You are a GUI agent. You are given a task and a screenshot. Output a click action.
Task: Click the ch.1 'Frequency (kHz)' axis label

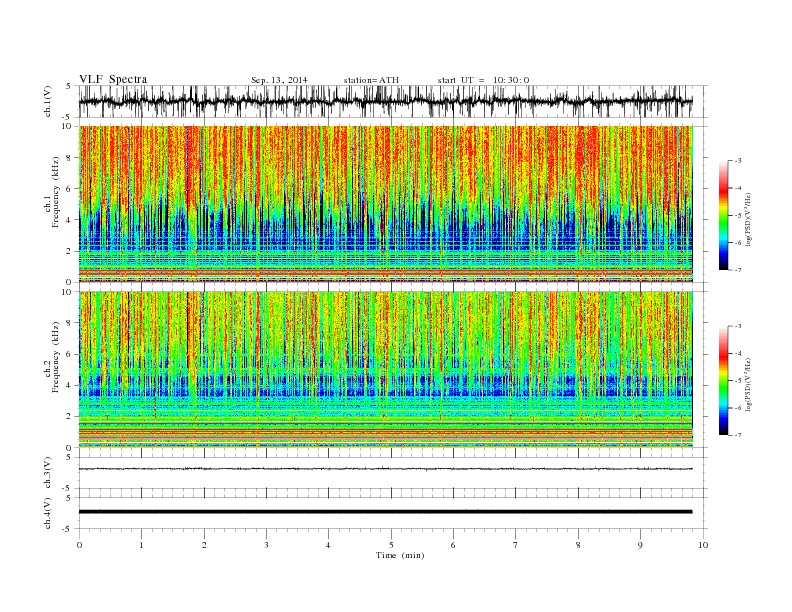56,192
